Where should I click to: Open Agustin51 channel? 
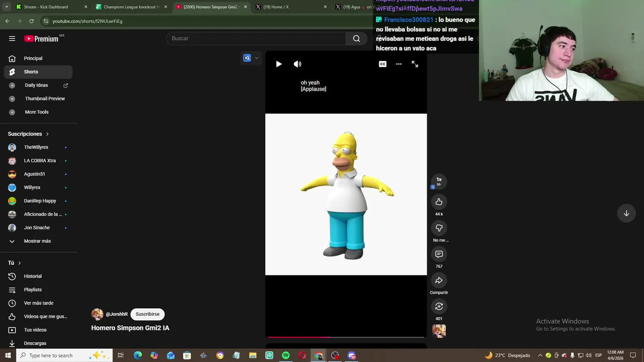point(38,174)
